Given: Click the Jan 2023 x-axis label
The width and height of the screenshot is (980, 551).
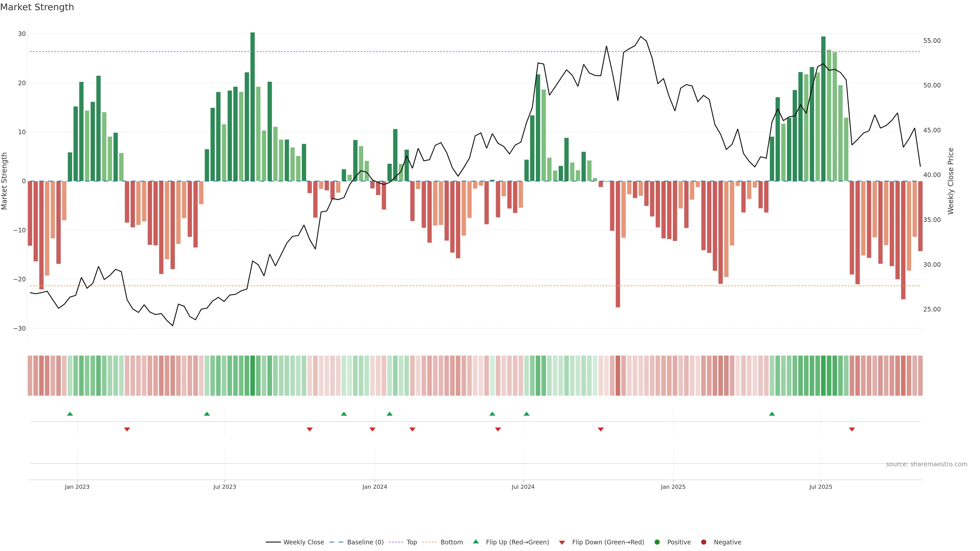Looking at the screenshot, I should (x=77, y=487).
